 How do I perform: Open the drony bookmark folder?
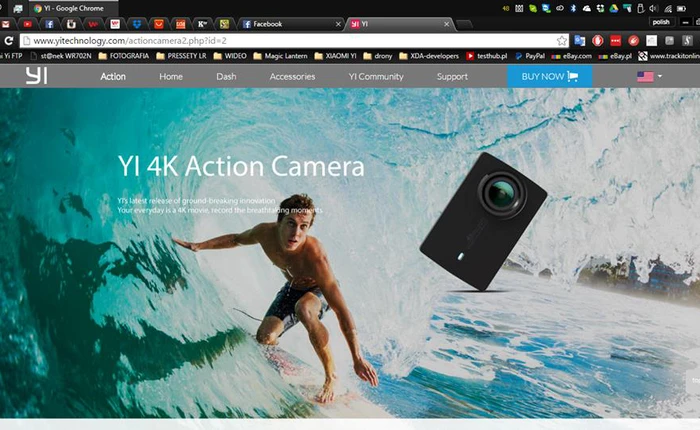(x=378, y=56)
